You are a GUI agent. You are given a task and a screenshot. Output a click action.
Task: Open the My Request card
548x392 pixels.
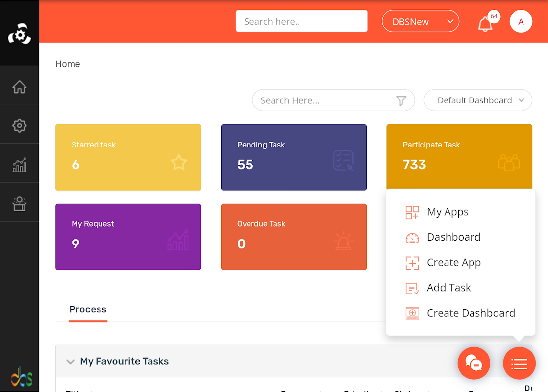tap(128, 237)
